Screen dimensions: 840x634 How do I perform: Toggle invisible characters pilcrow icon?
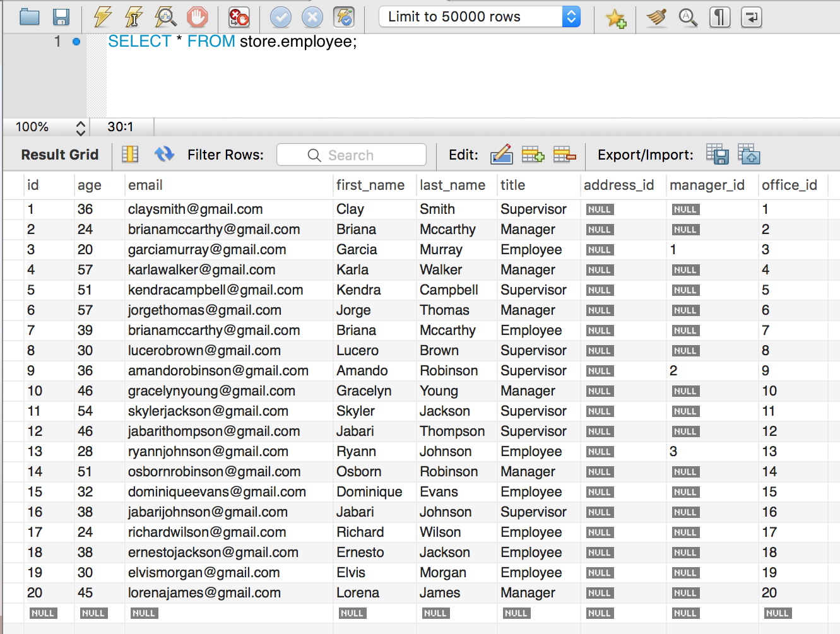pos(719,17)
